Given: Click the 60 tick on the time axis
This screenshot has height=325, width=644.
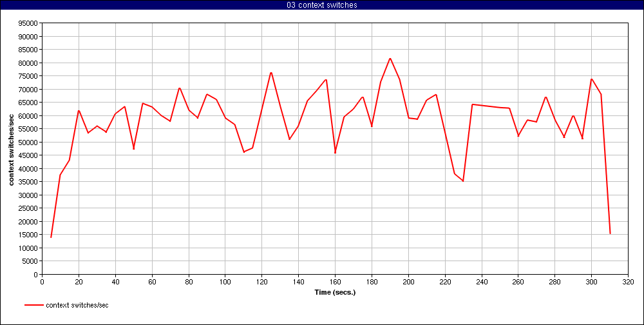Looking at the screenshot, I should coord(152,282).
